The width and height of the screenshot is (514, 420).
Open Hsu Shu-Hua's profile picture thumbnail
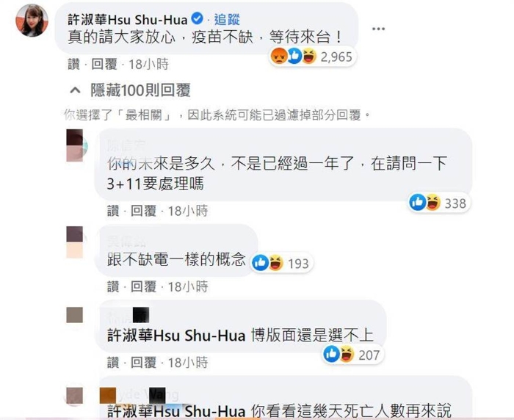(x=32, y=21)
